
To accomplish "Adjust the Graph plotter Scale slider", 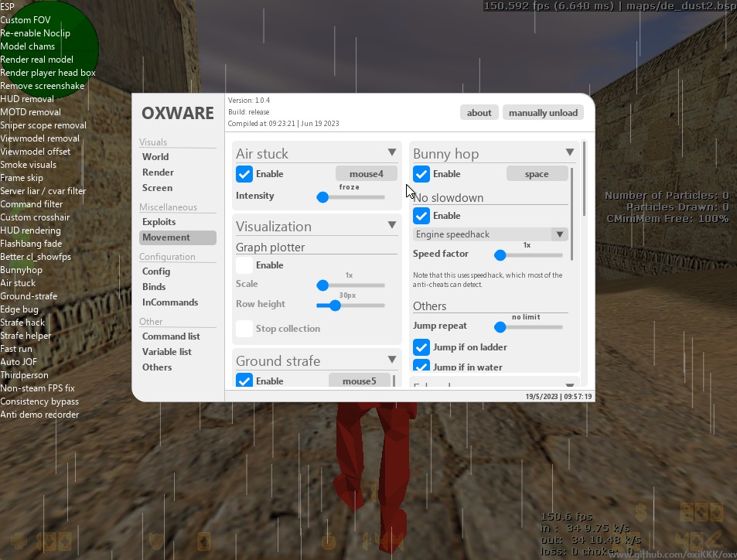I will pos(351,285).
